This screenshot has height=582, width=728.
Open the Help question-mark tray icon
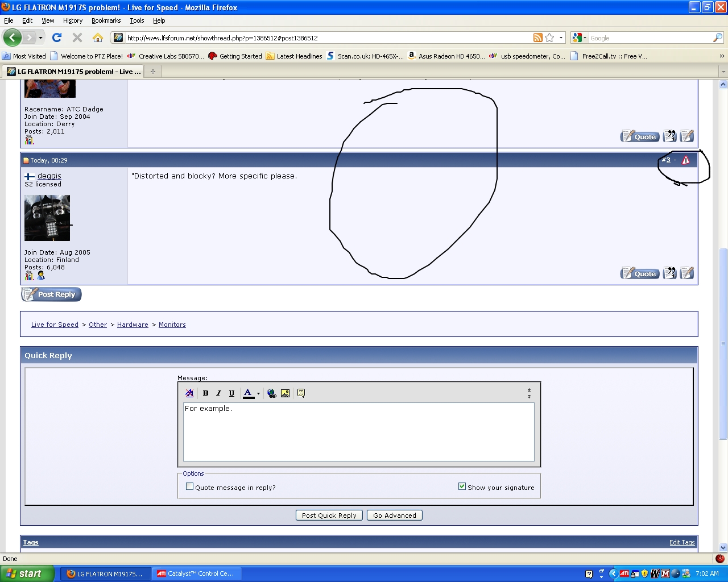click(589, 573)
